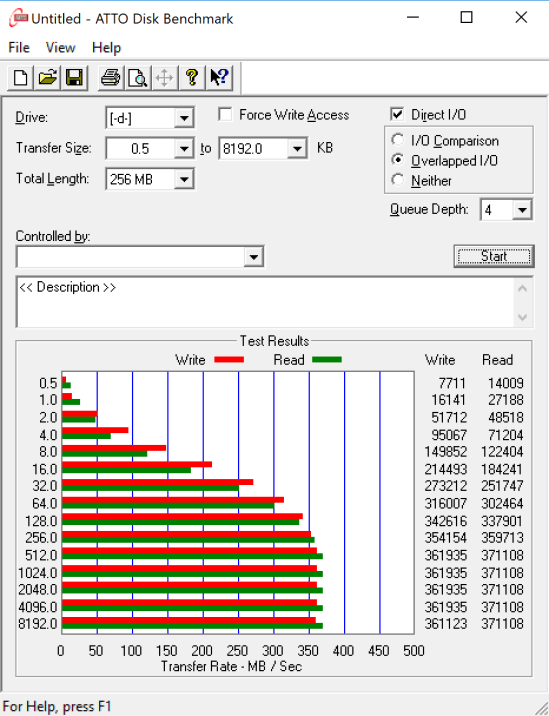This screenshot has height=716, width=549.
Task: Open a benchmark file via folder icon
Action: [48, 78]
